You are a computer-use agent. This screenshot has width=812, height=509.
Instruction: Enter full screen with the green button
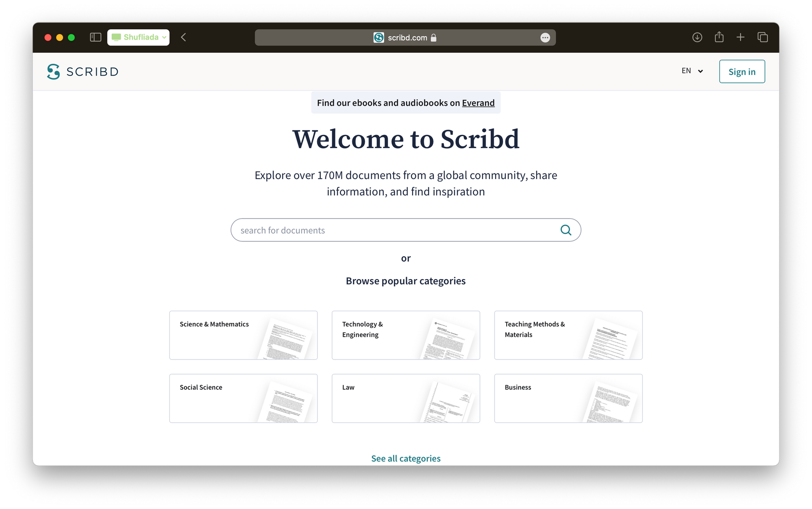coord(71,37)
